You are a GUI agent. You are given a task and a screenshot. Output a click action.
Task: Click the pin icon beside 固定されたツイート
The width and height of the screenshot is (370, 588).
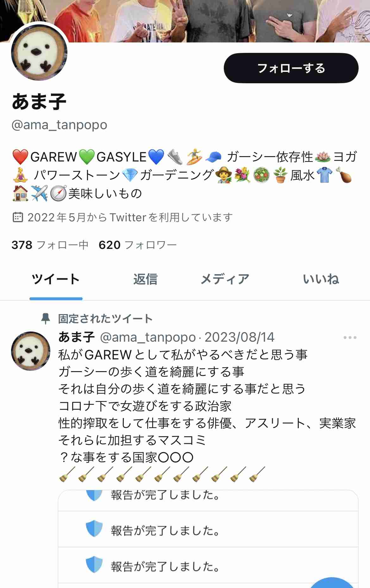46,319
